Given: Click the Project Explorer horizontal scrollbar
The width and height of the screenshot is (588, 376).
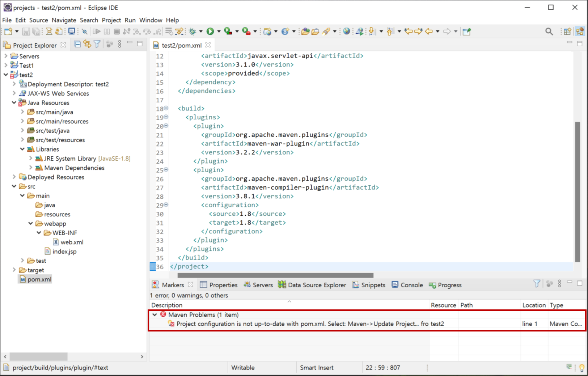Looking at the screenshot, I should click(x=38, y=356).
